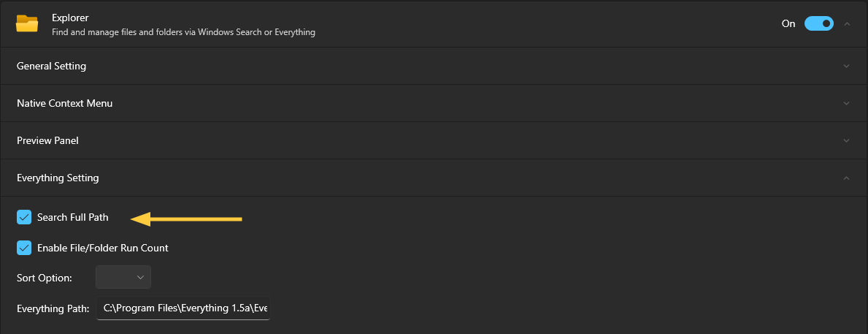Screen dimensions: 868x334
Task: Click into the Everything Path text field
Action: [183, 308]
